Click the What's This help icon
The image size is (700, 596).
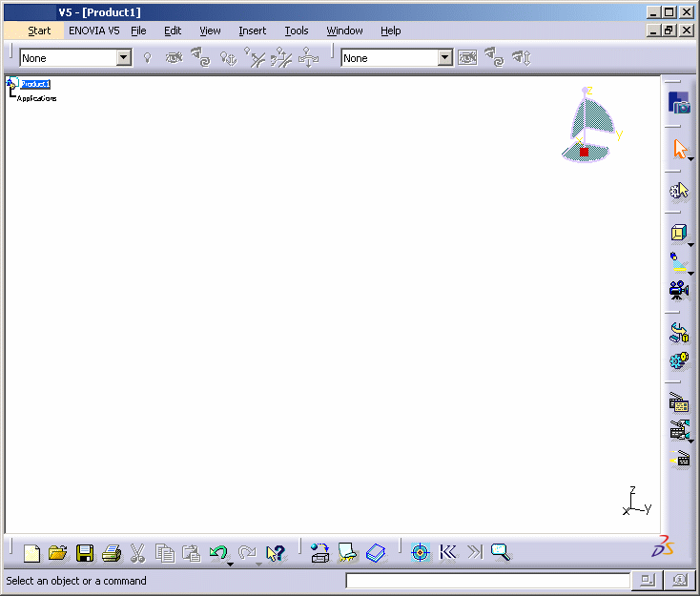pyautogui.click(x=276, y=553)
